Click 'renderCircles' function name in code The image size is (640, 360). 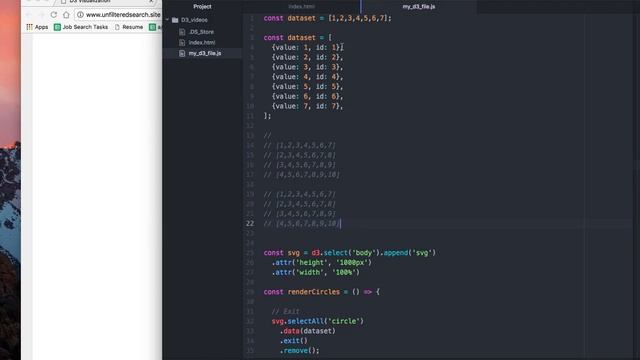[314, 292]
